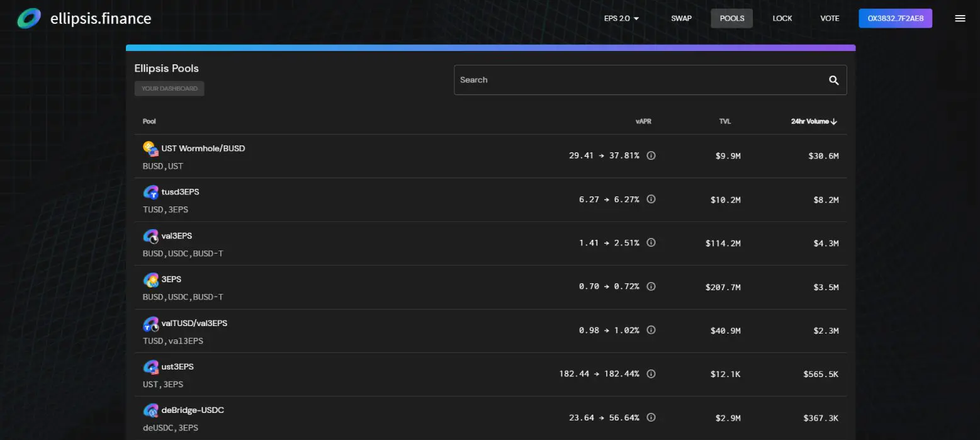This screenshot has height=440, width=980.
Task: Open vAPR info icon for 3EPS row
Action: point(651,286)
